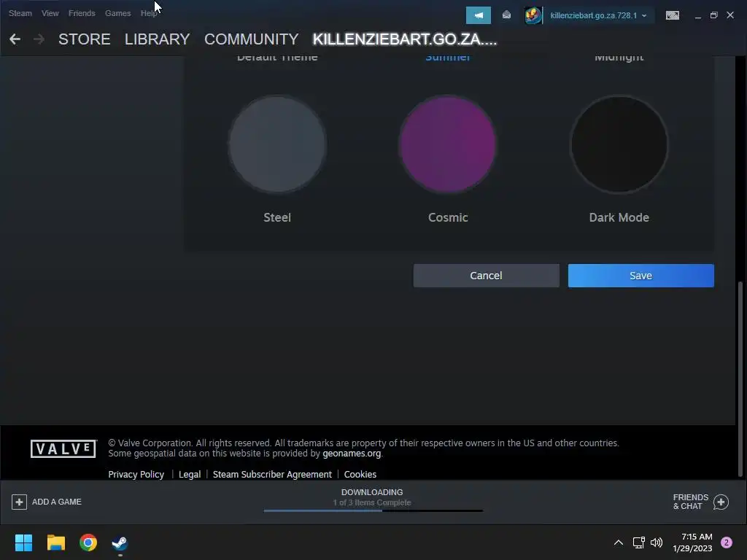This screenshot has height=560, width=747.
Task: Click the download progress bar
Action: point(373,510)
